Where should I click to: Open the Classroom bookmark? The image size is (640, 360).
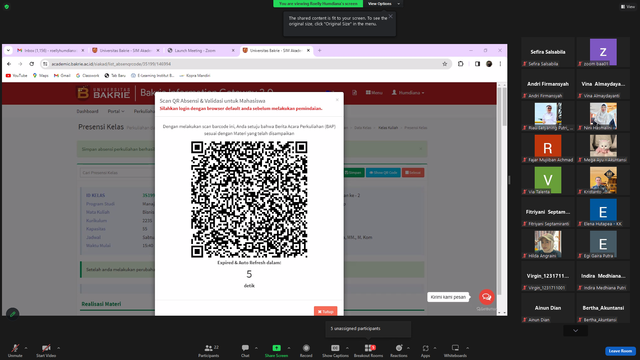tap(87, 76)
